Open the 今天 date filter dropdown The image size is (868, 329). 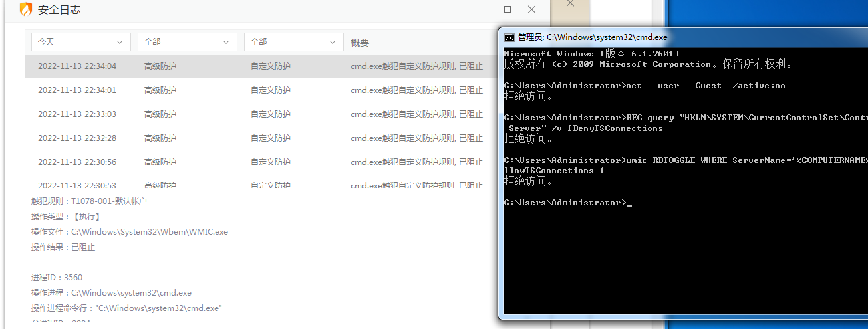[x=81, y=42]
